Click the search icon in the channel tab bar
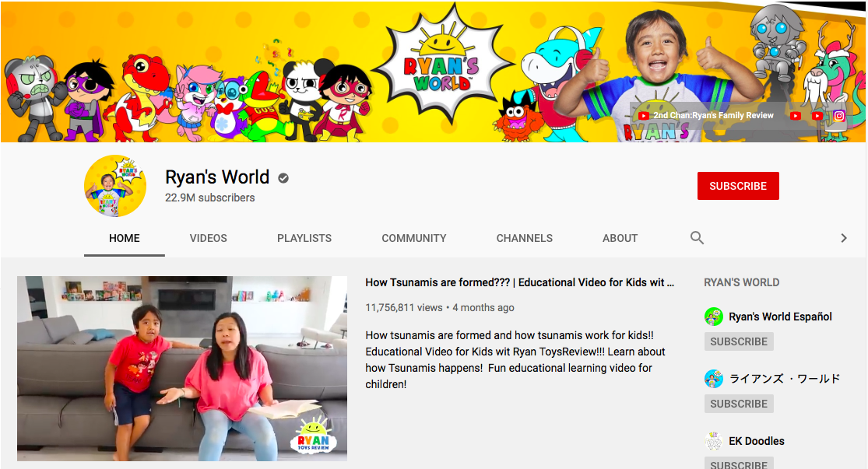 click(x=697, y=238)
